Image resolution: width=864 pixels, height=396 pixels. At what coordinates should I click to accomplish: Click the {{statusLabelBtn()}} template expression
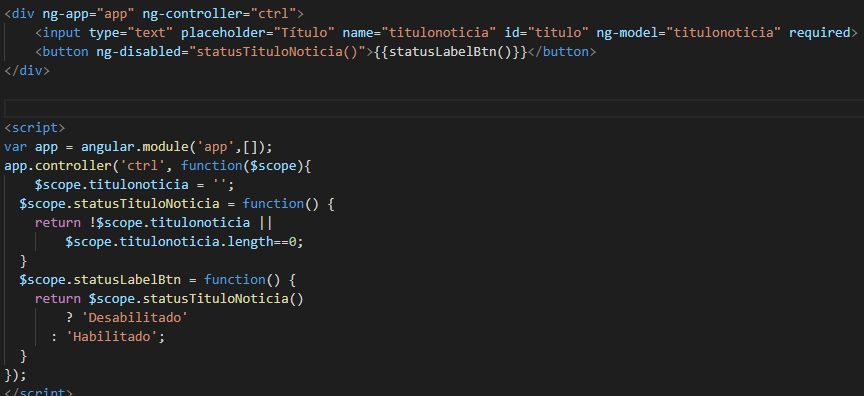(x=450, y=52)
